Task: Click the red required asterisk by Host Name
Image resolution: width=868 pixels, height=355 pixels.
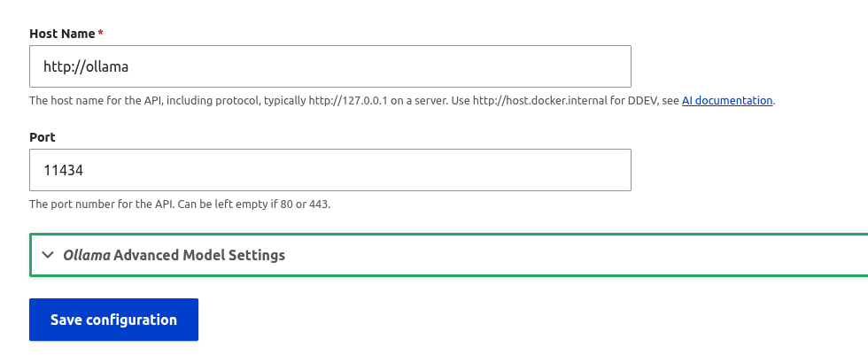Action: (x=100, y=33)
